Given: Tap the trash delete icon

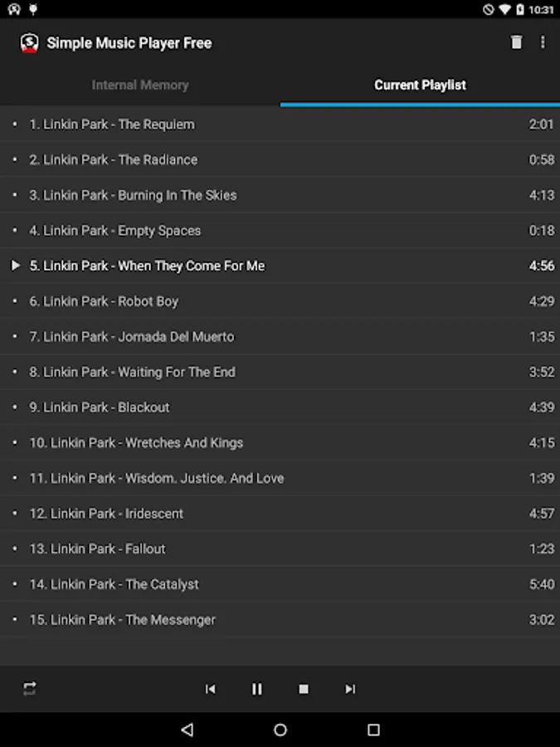Looking at the screenshot, I should [x=516, y=42].
